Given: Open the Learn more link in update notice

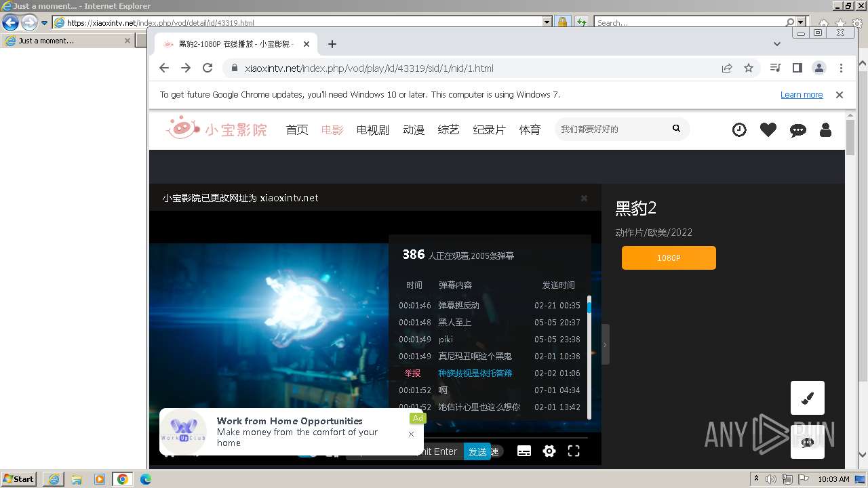Looking at the screenshot, I should click(802, 95).
